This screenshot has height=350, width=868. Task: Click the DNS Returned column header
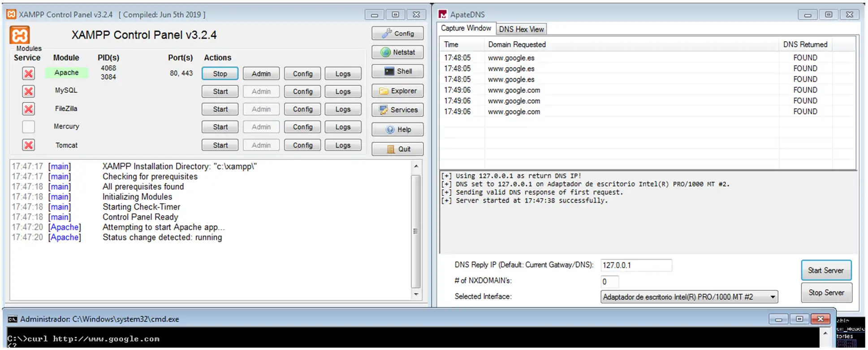(x=805, y=44)
